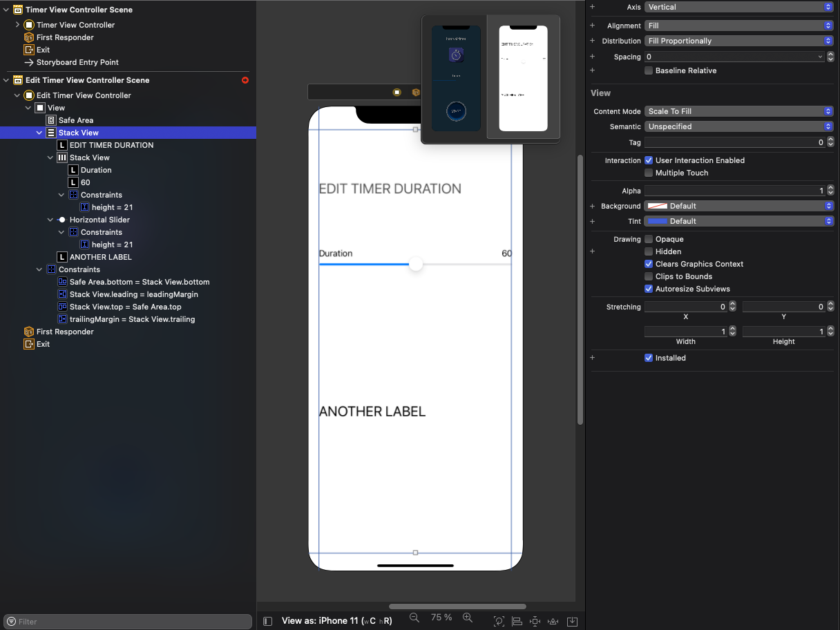The image size is (840, 630).
Task: Open the Axis dropdown set to Vertical
Action: point(739,7)
